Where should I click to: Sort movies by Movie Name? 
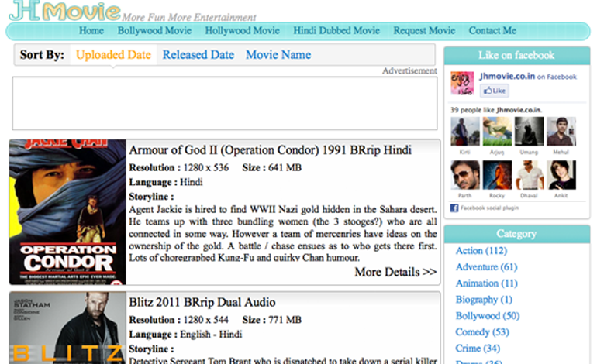click(278, 55)
